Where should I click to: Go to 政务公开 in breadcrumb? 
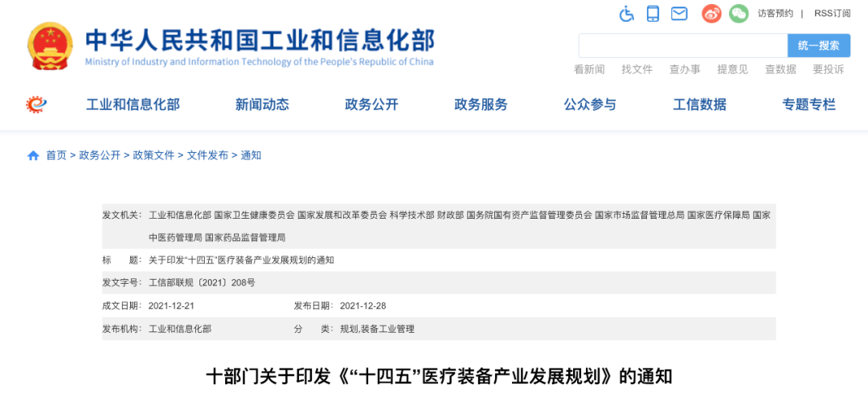(x=100, y=156)
